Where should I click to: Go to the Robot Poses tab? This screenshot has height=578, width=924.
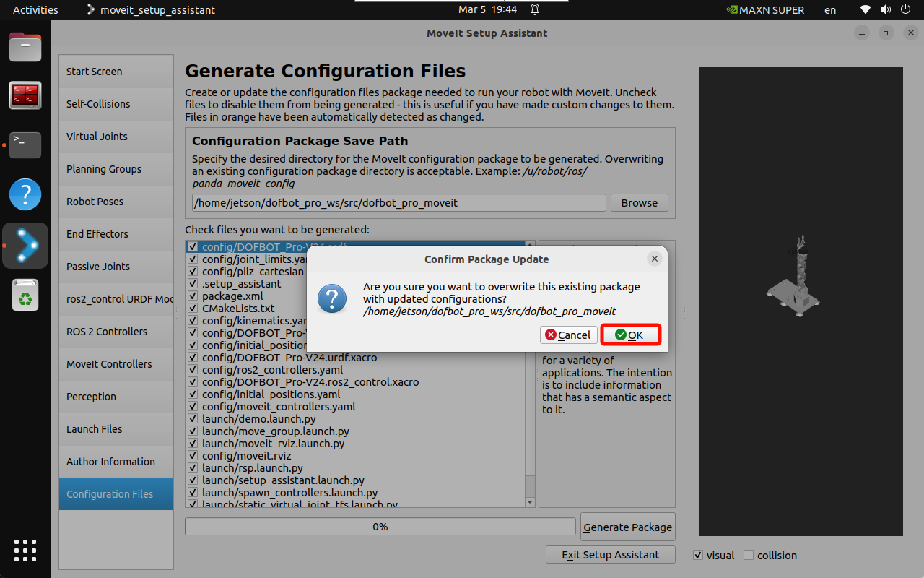click(116, 202)
